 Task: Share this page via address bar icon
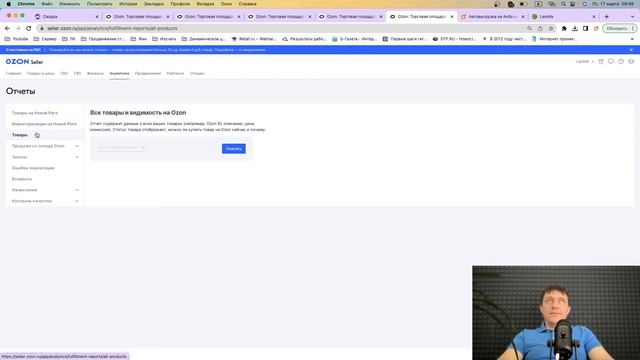(x=540, y=29)
